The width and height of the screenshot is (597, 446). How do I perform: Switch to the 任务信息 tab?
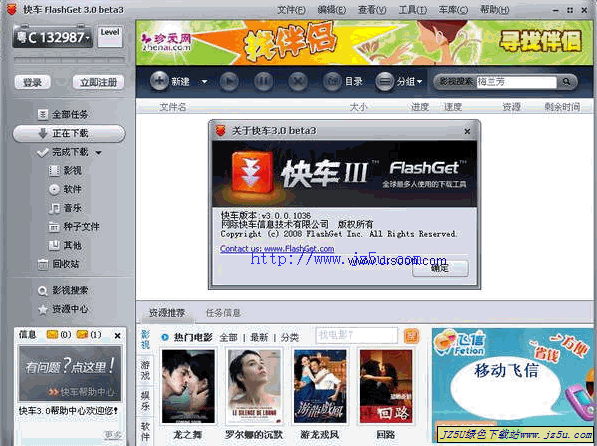click(x=223, y=313)
